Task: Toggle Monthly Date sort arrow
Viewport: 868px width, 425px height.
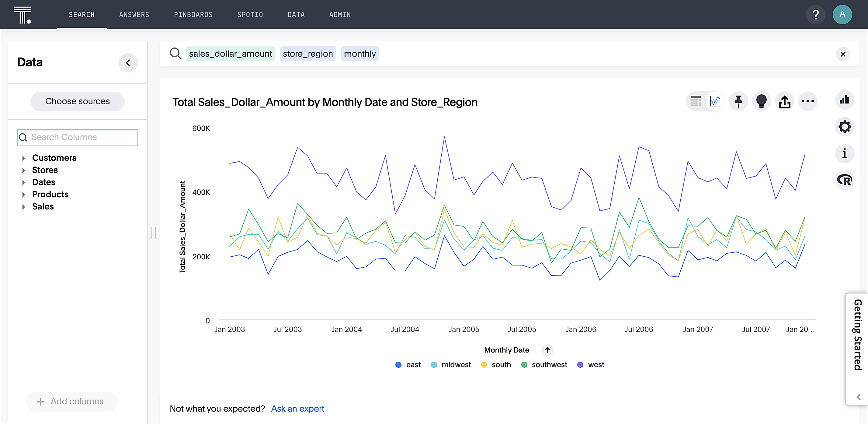Action: coord(547,350)
